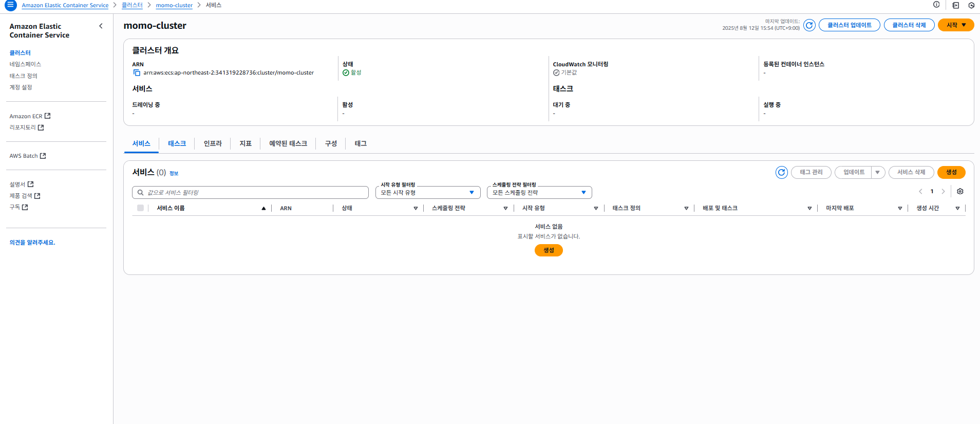Screen dimensions: 980x424
Task: Select all services checkbox in table header
Action: (x=140, y=208)
